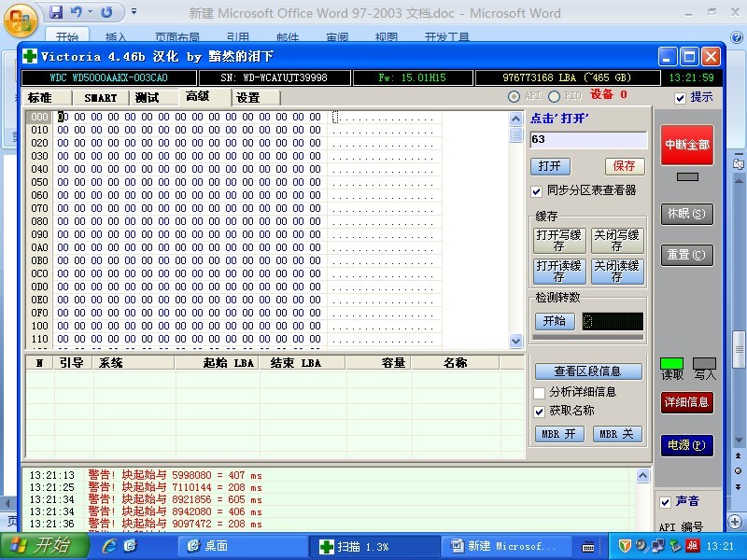Toggle 获取名称 checkbox
Viewport: 747px width, 560px height.
tap(540, 412)
